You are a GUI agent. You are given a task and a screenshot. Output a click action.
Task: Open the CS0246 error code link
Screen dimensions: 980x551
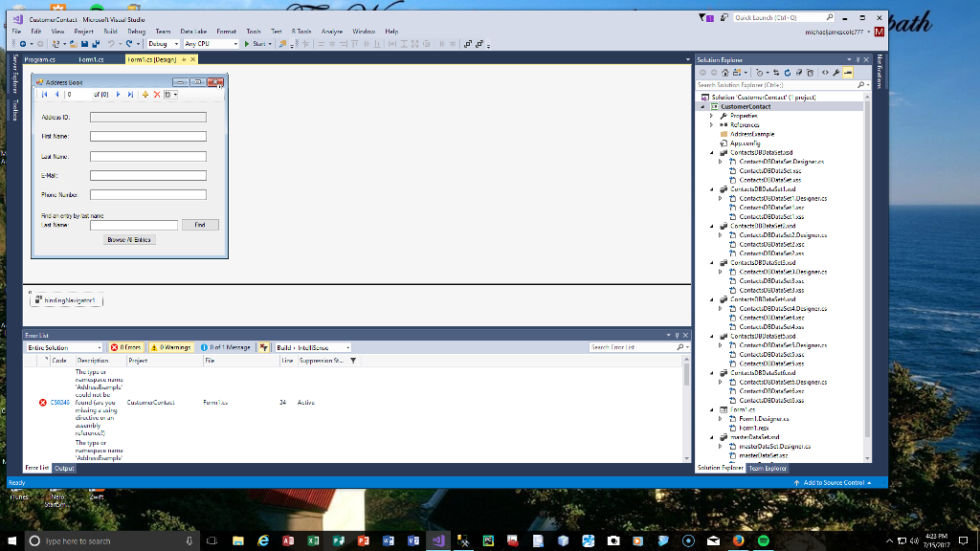pyautogui.click(x=60, y=403)
